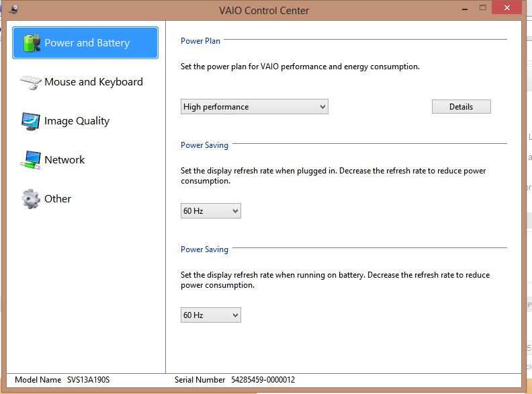Minimize the VAIO Control Center window
Image resolution: width=532 pixels, height=394 pixels.
click(465, 8)
